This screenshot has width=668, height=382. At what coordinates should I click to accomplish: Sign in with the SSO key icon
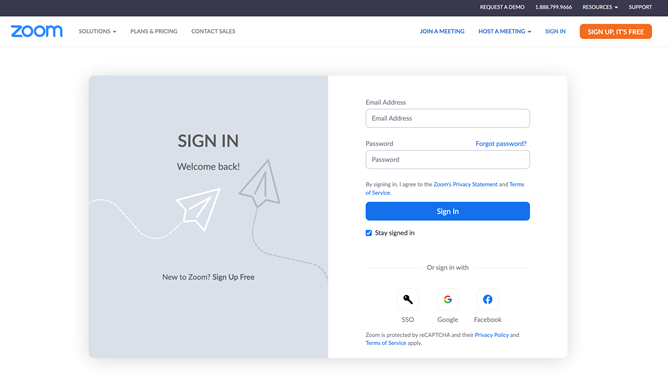point(408,299)
